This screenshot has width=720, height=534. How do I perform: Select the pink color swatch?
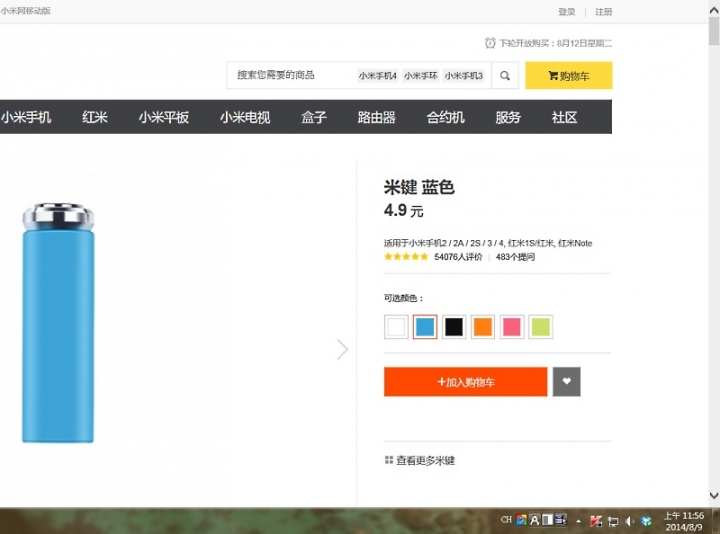pos(512,327)
